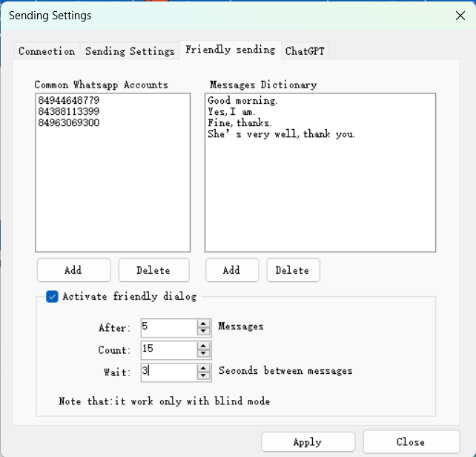
Task: Select the "Good morning." message
Action: click(242, 100)
